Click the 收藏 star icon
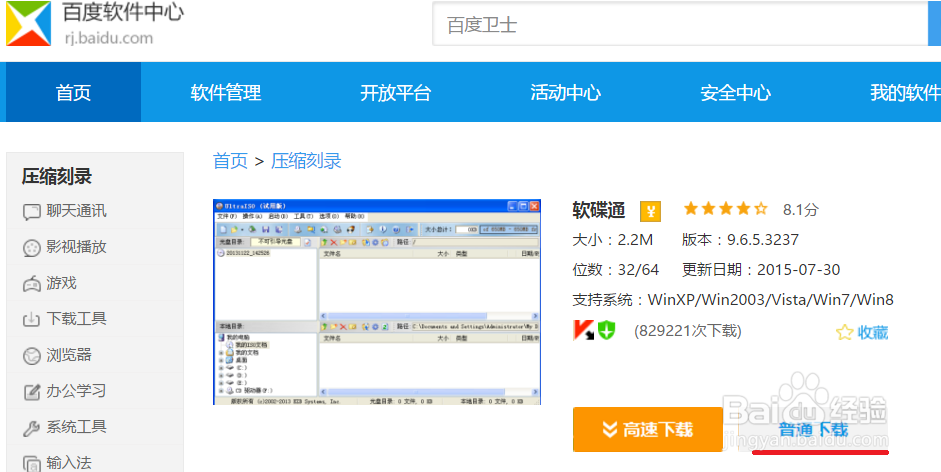Image resolution: width=941 pixels, height=472 pixels. [844, 333]
